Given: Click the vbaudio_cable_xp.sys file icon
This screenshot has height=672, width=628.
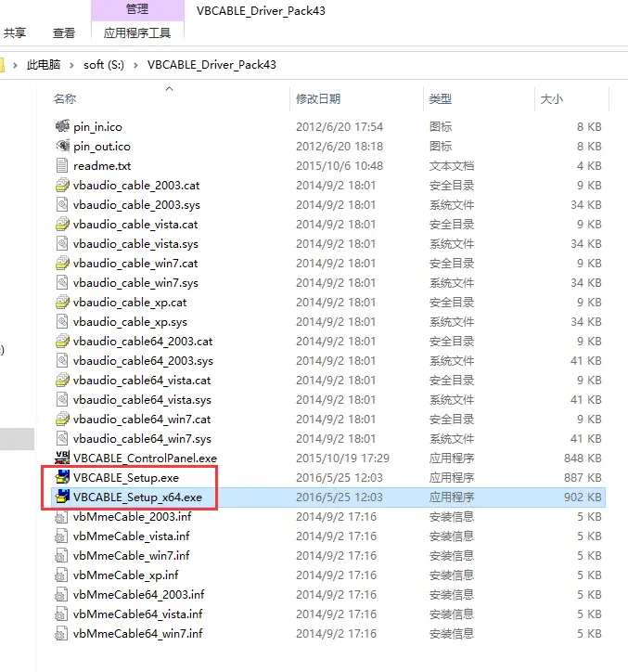Looking at the screenshot, I should (62, 321).
